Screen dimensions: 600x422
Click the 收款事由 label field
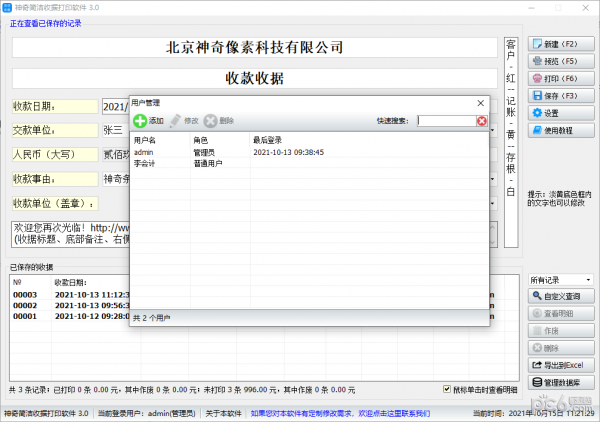[55, 179]
